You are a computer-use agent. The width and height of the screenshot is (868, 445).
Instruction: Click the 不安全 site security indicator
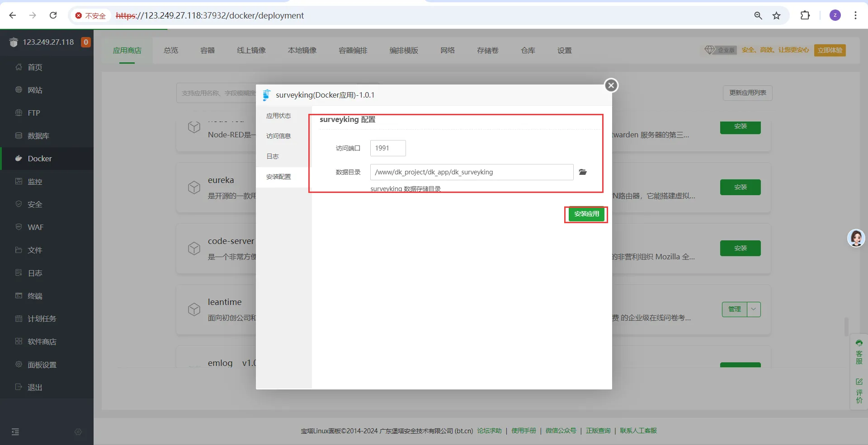[x=90, y=16]
